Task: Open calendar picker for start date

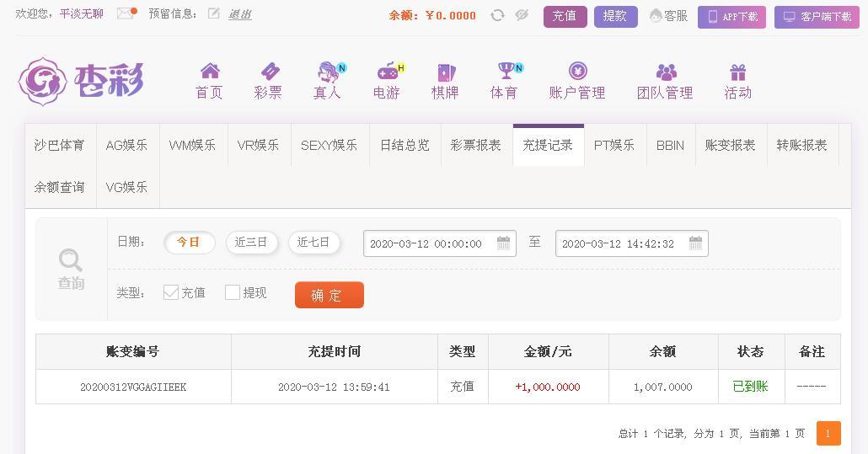Action: tap(503, 243)
